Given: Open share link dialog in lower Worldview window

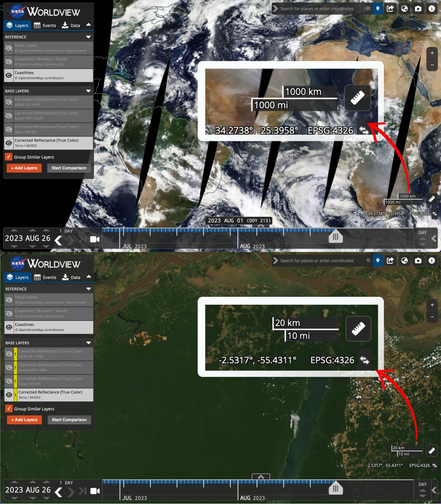Looking at the screenshot, I should click(x=390, y=261).
